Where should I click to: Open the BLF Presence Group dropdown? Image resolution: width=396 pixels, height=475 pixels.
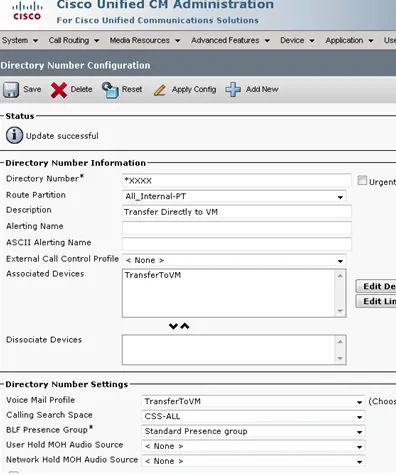click(253, 431)
